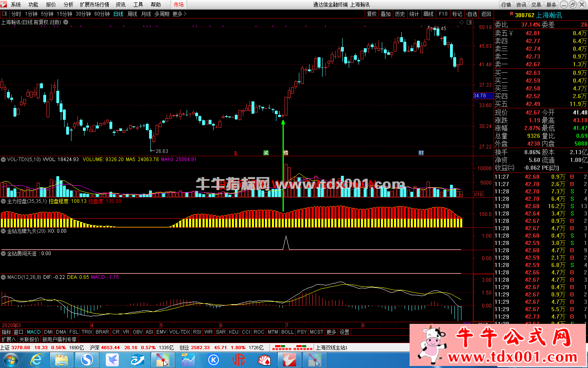Open MACD(12,26,9) indicator dropdown circle
Viewport: 588px width, 368px height.
pos(3,277)
